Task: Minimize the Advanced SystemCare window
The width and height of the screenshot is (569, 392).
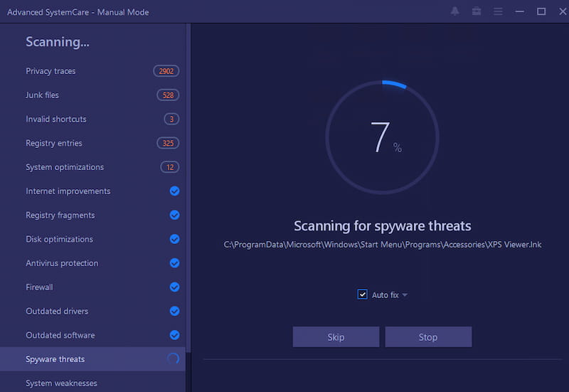Action: [x=520, y=11]
